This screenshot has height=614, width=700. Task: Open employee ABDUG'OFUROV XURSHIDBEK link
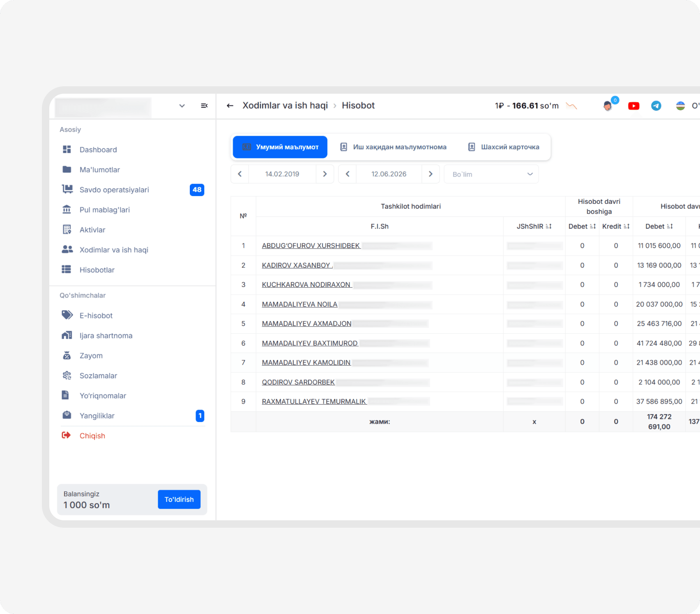(311, 246)
